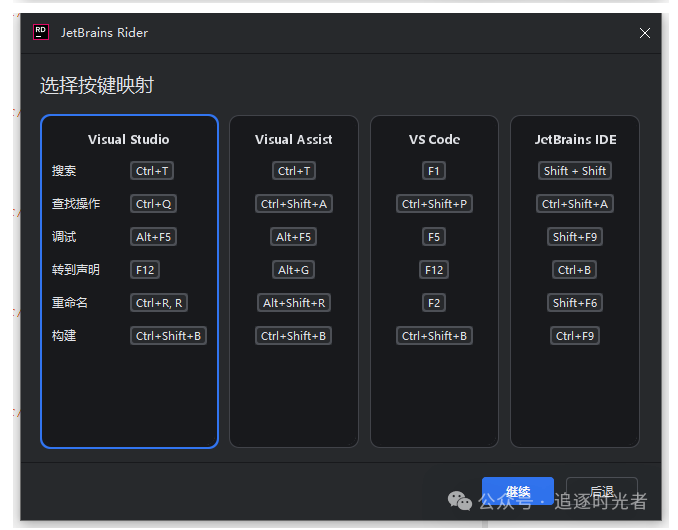The width and height of the screenshot is (678, 530).
Task: Click Ctrl+T shortcut under Visual Assist
Action: coord(294,171)
